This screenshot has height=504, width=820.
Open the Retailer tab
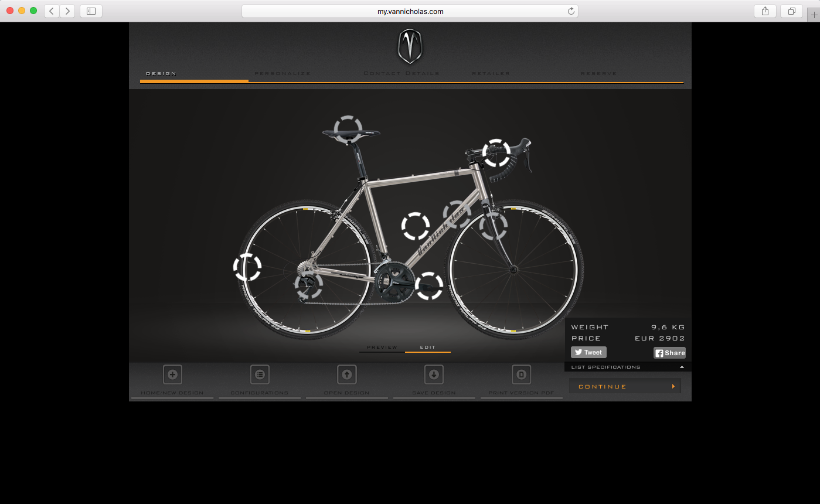491,73
